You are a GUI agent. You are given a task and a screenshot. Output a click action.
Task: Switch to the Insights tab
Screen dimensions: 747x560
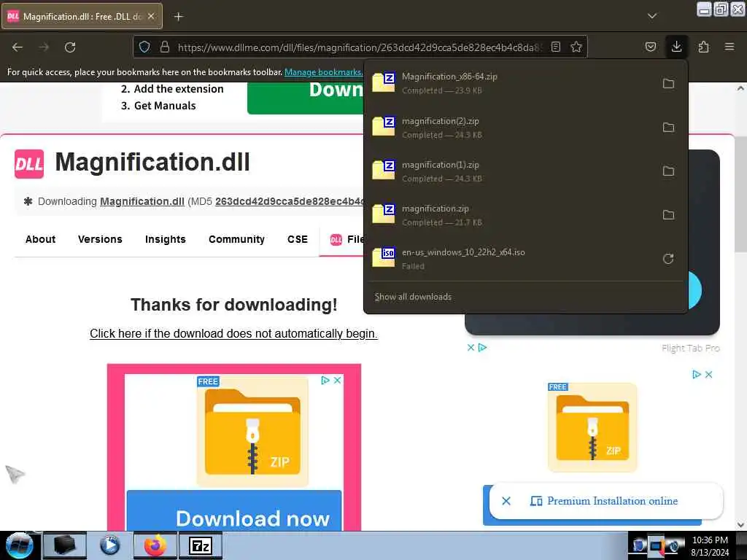[x=166, y=239]
